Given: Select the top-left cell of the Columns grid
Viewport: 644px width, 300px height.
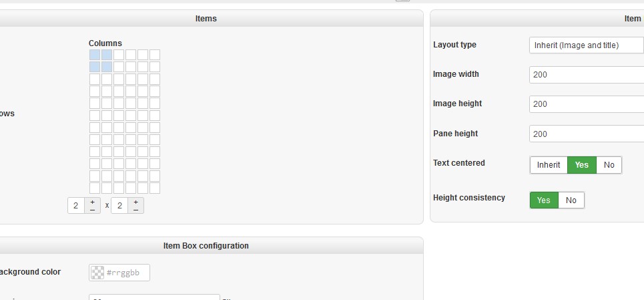Looking at the screenshot, I should point(95,55).
